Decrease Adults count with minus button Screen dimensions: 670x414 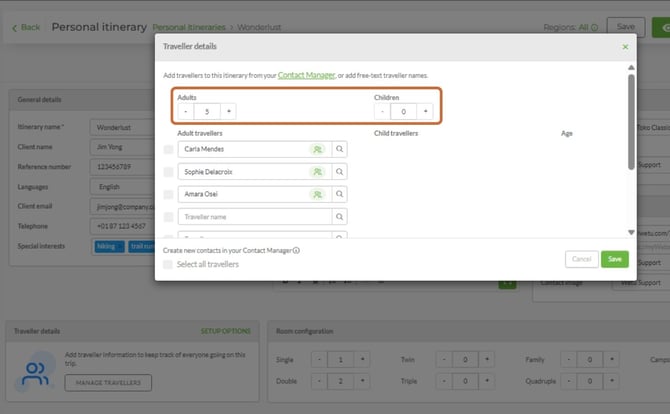(x=185, y=112)
